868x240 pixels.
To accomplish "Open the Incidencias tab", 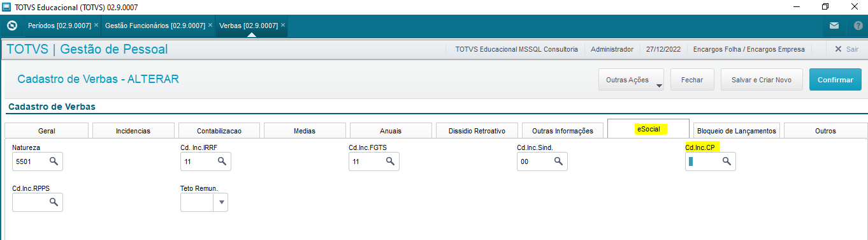I will (133, 131).
